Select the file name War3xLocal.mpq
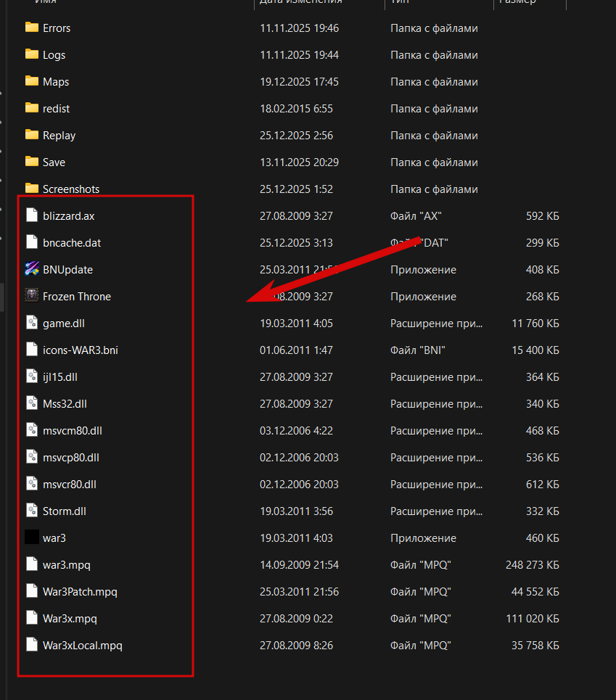 point(83,645)
